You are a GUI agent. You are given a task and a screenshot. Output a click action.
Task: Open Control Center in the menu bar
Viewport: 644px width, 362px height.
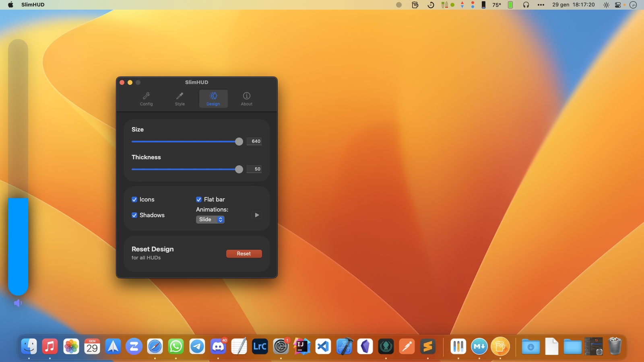click(x=618, y=5)
